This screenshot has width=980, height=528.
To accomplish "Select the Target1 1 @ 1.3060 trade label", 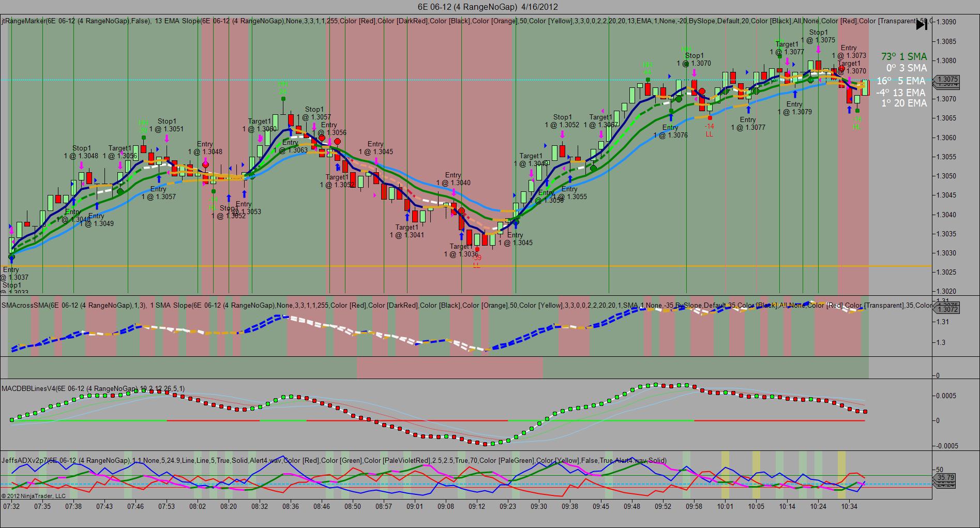I will (260, 125).
